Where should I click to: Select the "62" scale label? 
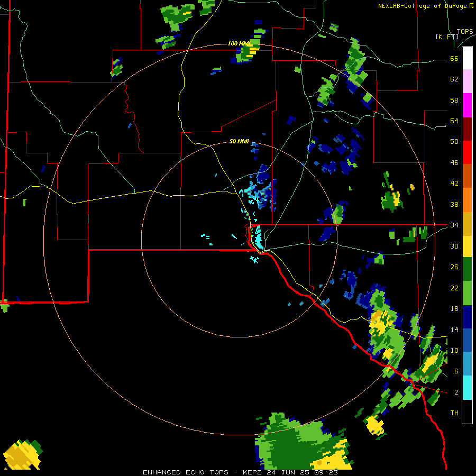[454, 79]
